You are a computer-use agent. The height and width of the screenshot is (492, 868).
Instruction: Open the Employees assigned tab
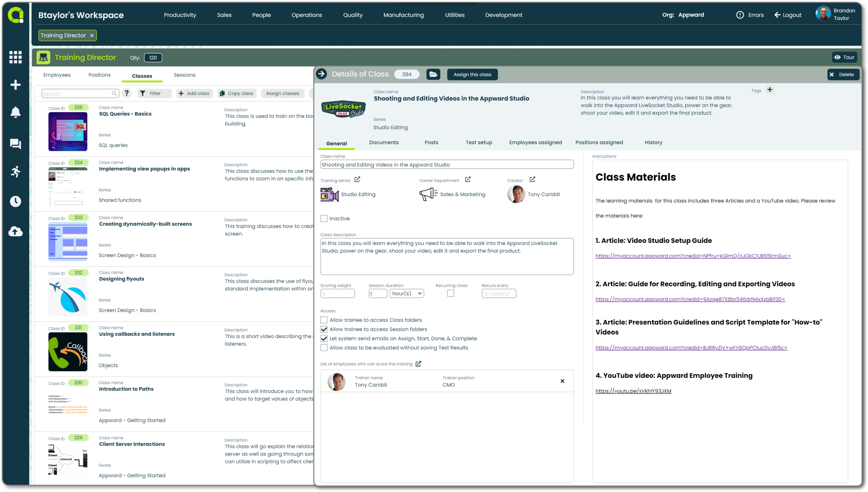535,142
